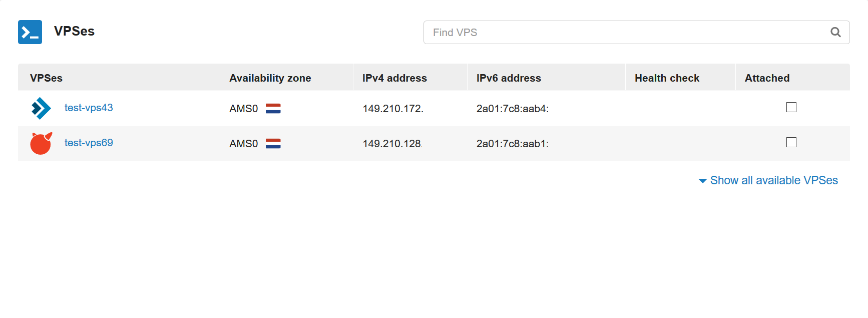Check the Attached box for test-vps69
The height and width of the screenshot is (318, 868).
click(791, 142)
